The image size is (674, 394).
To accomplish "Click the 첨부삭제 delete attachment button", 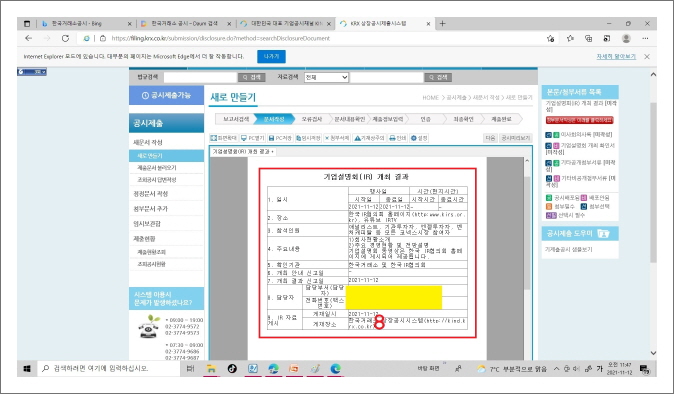I will click(337, 138).
